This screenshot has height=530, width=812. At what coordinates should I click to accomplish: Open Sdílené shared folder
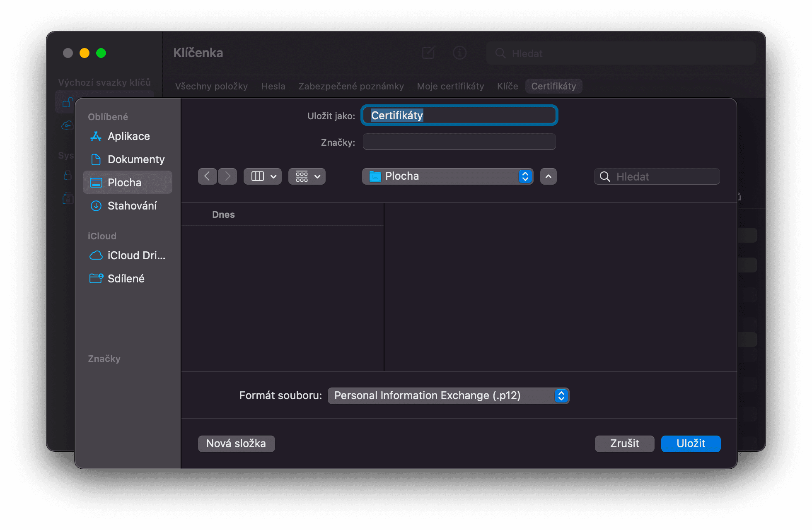point(126,279)
